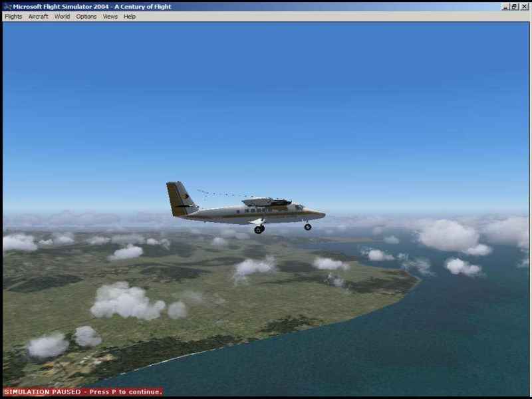This screenshot has width=532, height=399.
Task: Open the Aircraft menu
Action: coord(38,17)
